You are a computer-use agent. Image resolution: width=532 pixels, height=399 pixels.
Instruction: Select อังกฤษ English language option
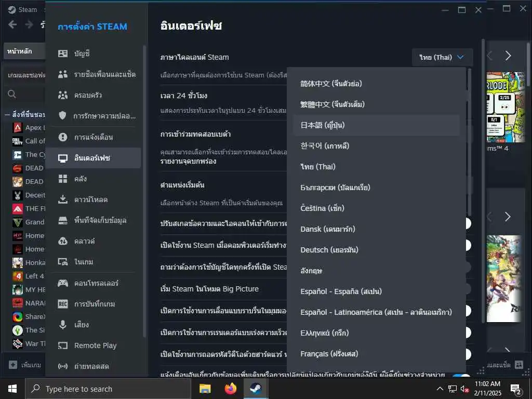click(x=376, y=270)
